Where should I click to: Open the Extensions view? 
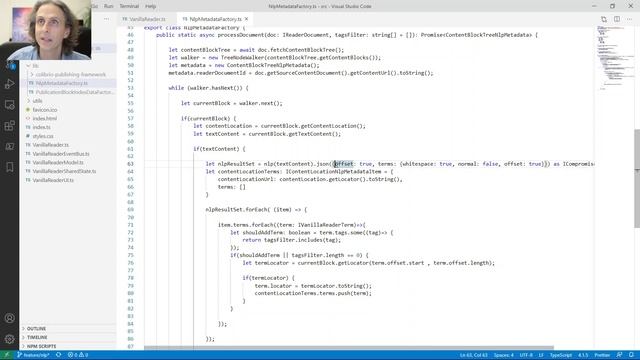[x=10, y=125]
